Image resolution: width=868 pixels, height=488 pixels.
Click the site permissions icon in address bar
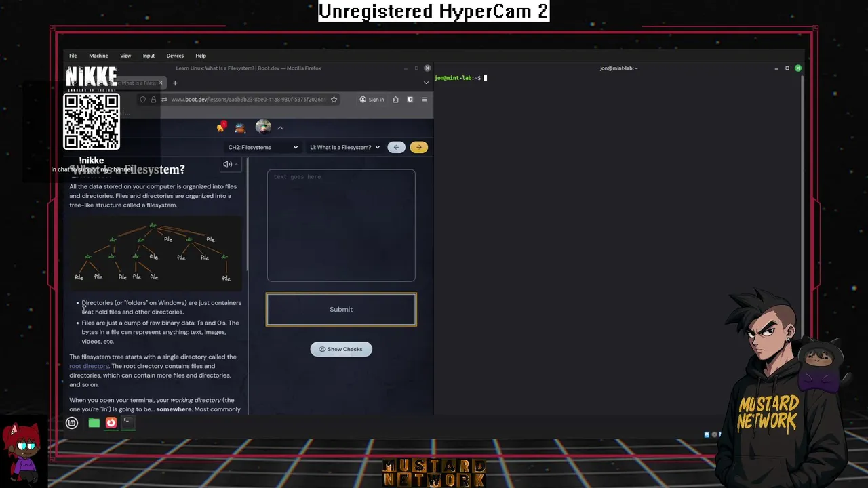pos(163,100)
